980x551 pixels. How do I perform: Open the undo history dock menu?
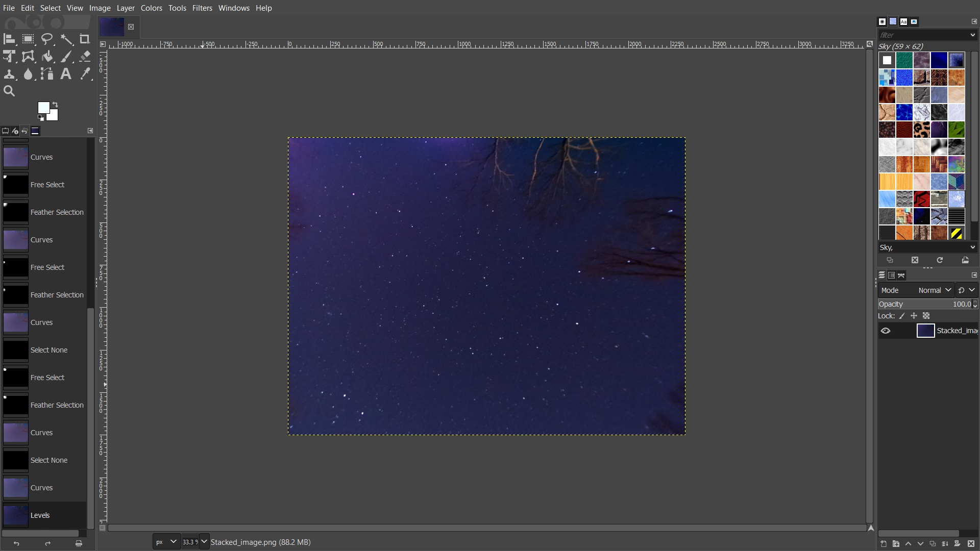pos(90,131)
